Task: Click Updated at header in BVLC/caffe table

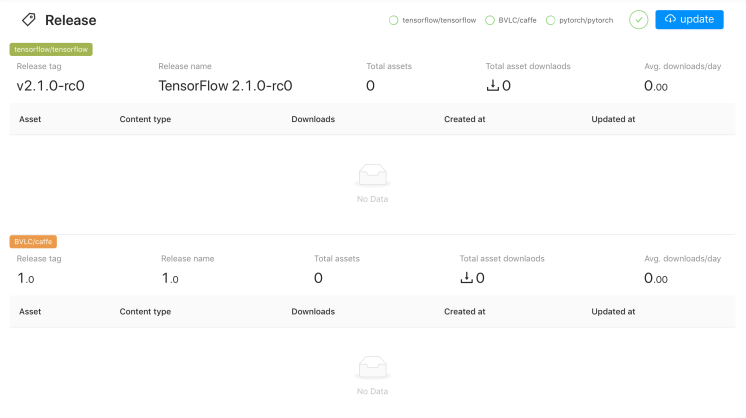Action: tap(613, 311)
